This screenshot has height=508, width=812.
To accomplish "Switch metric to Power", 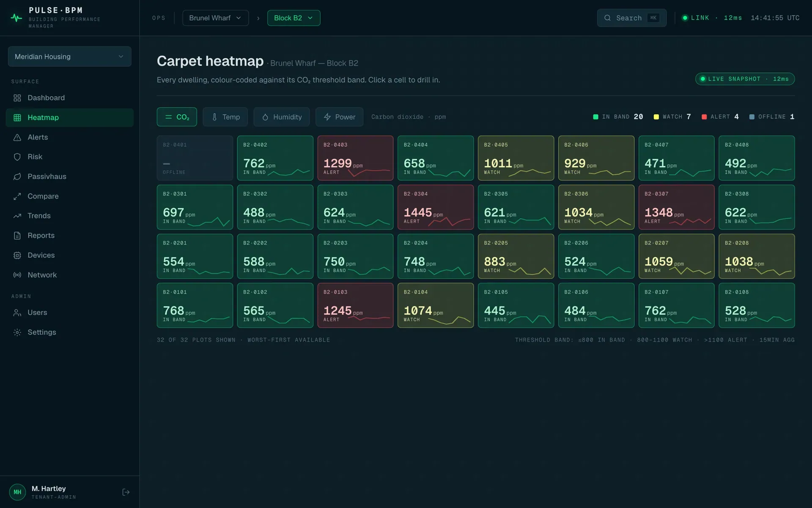I will pyautogui.click(x=339, y=117).
